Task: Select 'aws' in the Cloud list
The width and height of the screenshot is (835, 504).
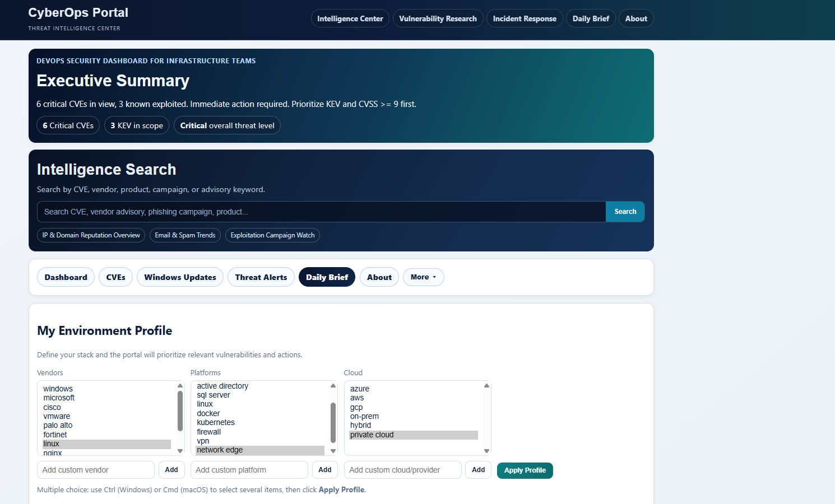Action: click(x=358, y=398)
